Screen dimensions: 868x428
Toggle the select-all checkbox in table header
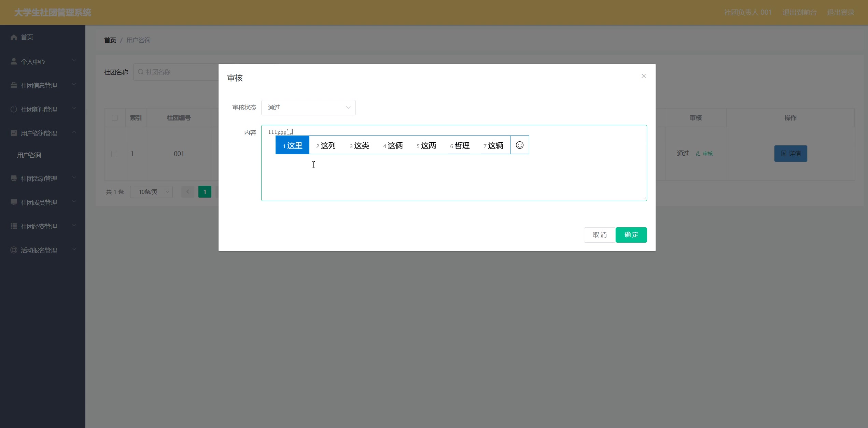(115, 118)
